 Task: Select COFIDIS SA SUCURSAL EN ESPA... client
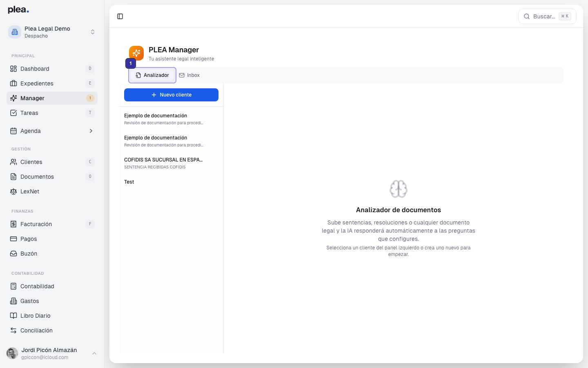(171, 163)
